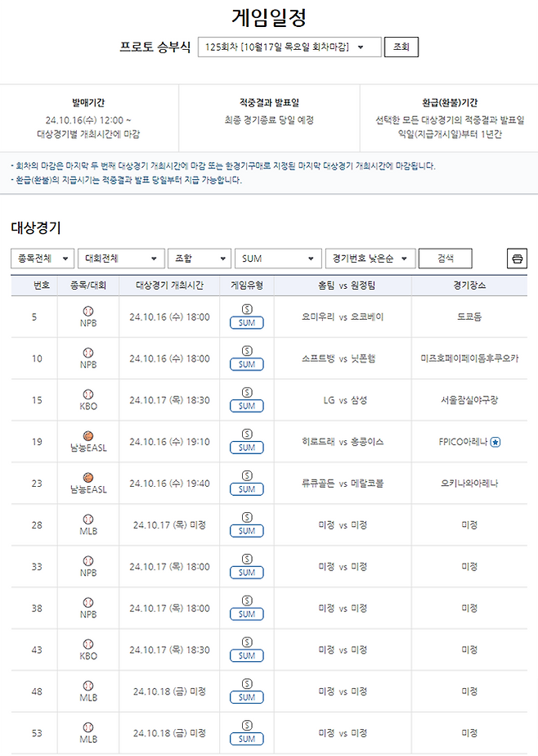Click the basketball icon for game 23 남농EASL
538x756 pixels.
tap(88, 478)
